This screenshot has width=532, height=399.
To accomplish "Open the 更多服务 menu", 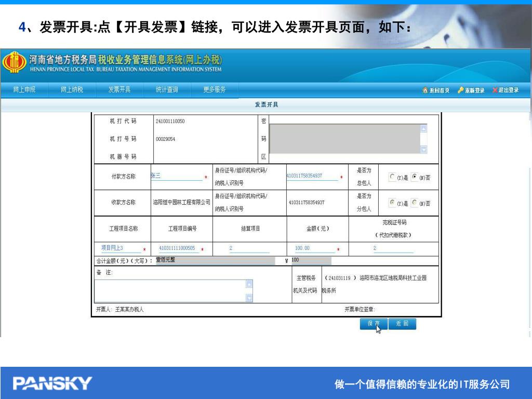I will tap(215, 89).
